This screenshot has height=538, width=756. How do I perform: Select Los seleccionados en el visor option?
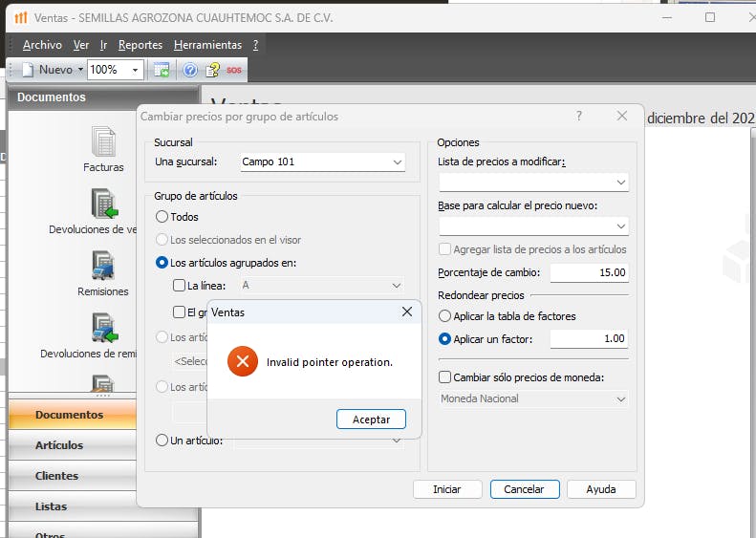pos(162,240)
